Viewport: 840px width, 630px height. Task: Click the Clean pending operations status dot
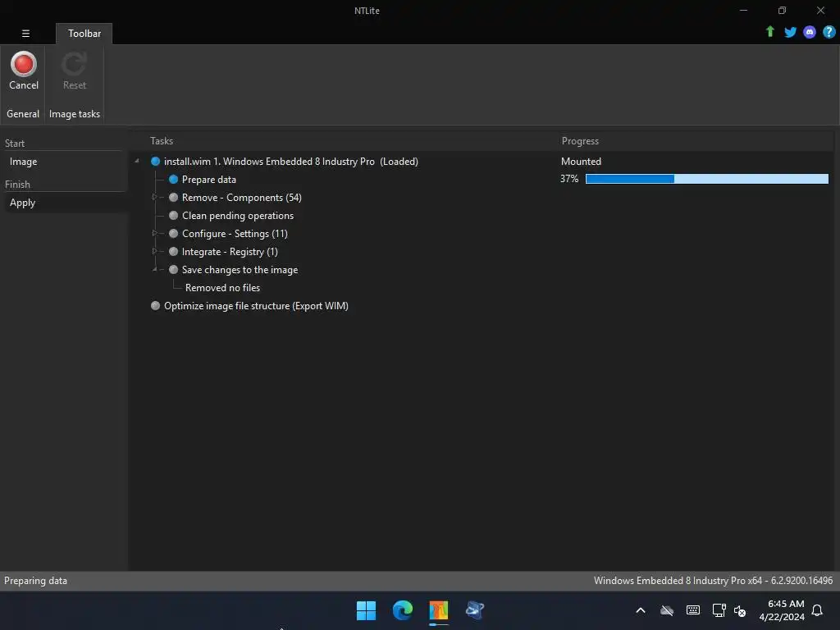point(173,216)
